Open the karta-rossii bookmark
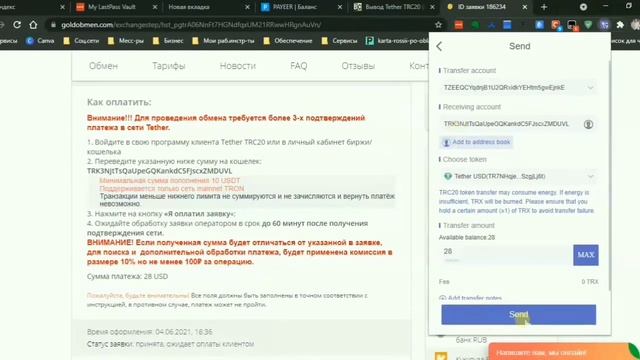 (x=397, y=41)
